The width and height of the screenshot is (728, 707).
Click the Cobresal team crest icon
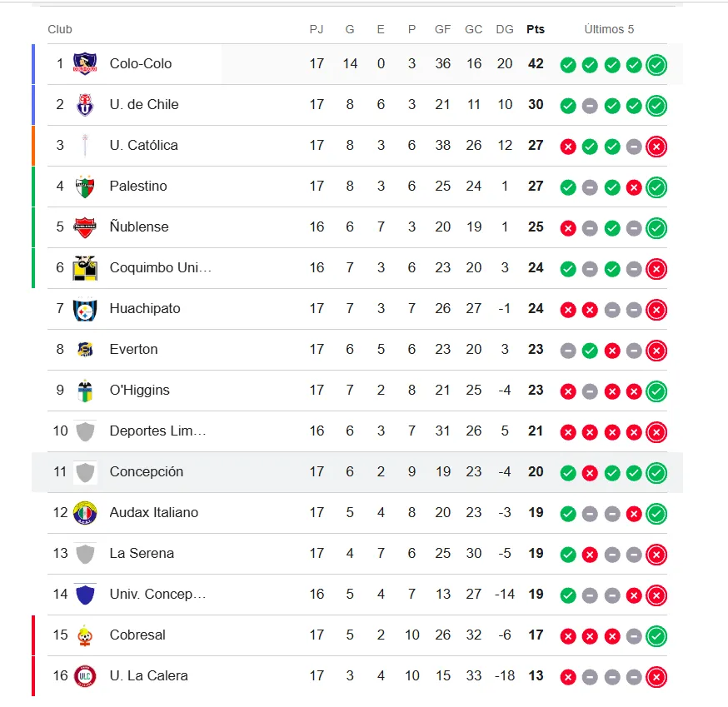[85, 635]
